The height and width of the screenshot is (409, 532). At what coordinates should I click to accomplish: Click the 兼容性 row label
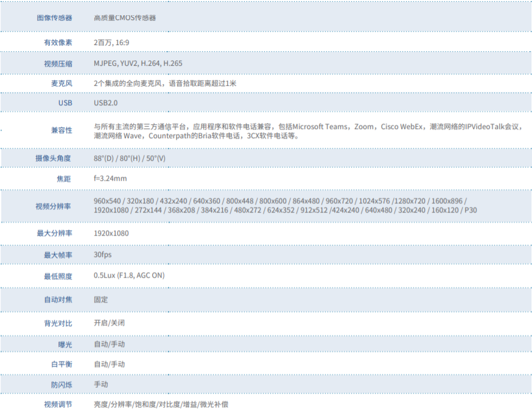pos(61,130)
